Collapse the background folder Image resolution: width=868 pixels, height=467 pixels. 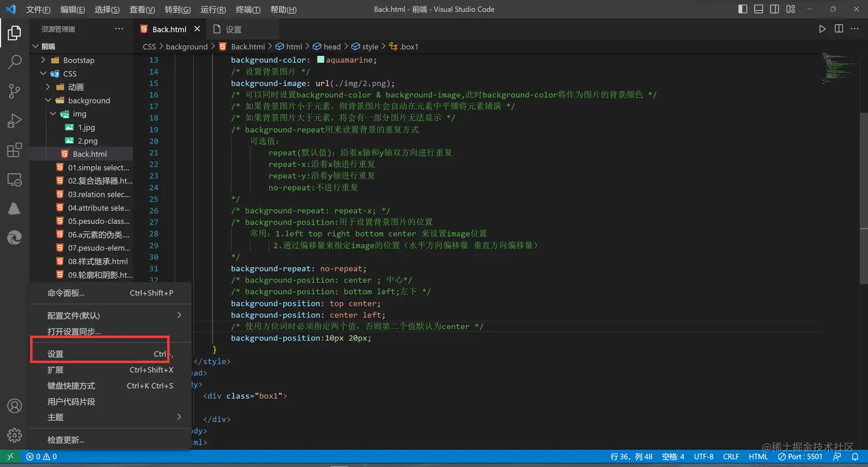[48, 100]
